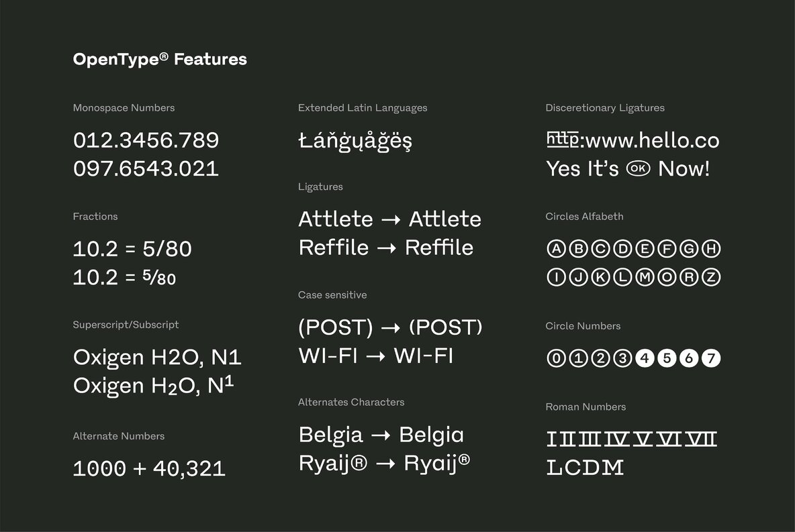The width and height of the screenshot is (795, 532).
Task: Click the circled OK symbol
Action: tap(638, 168)
